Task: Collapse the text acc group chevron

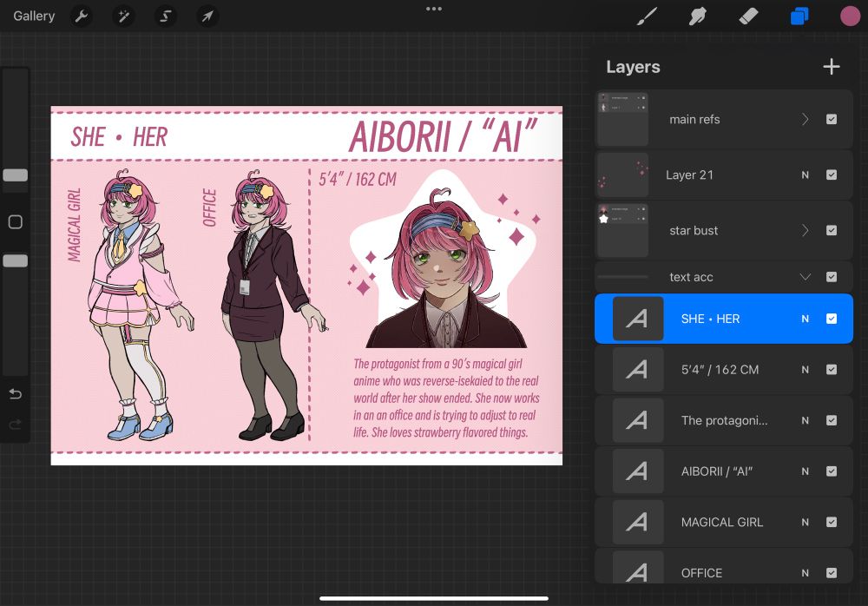Action: [806, 277]
